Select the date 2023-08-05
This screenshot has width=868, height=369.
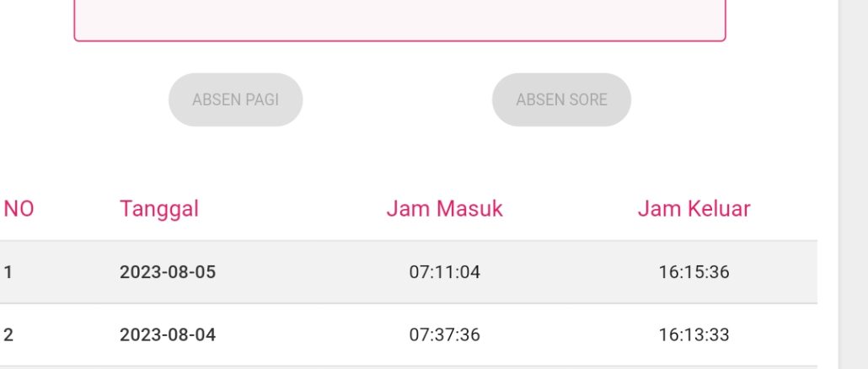tap(168, 272)
